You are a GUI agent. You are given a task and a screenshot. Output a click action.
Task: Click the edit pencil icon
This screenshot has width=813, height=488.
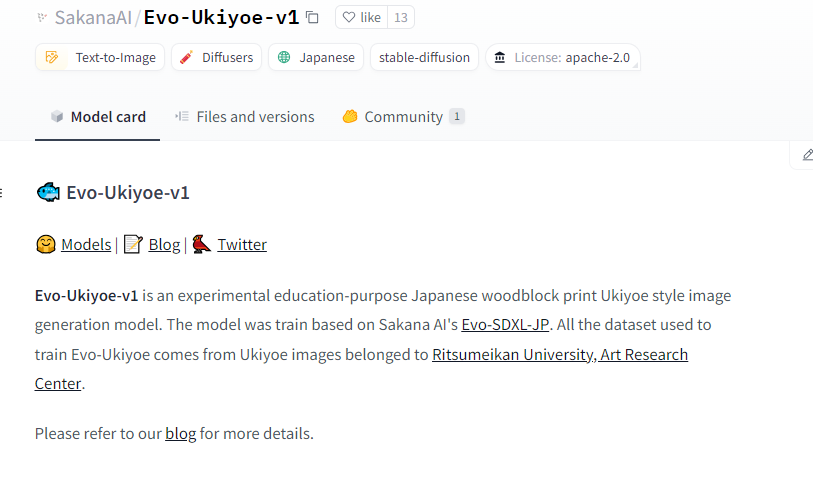click(808, 155)
